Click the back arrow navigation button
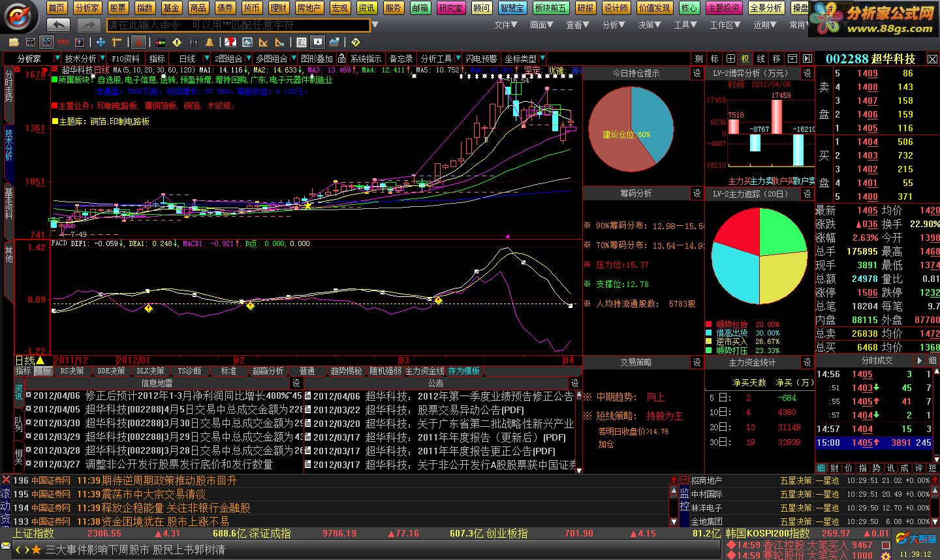This screenshot has width=940, height=560. [59, 25]
